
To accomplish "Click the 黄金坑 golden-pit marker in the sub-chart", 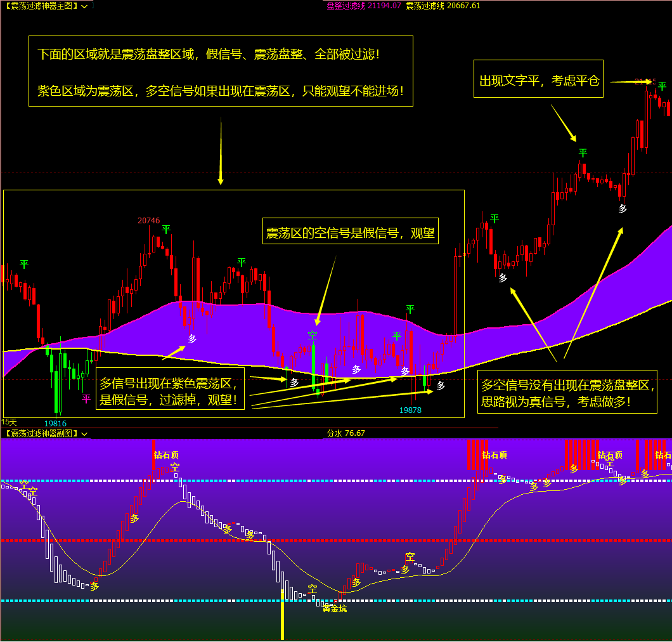I will tap(334, 608).
